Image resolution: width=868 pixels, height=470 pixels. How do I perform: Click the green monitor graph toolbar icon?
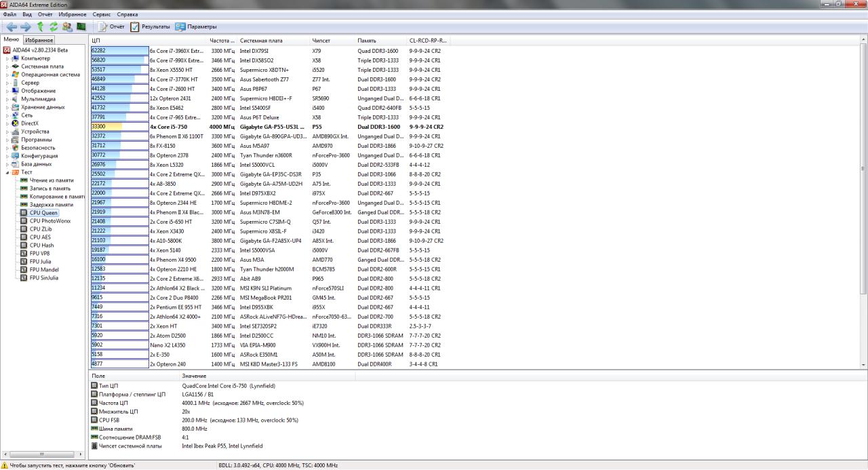pos(81,26)
